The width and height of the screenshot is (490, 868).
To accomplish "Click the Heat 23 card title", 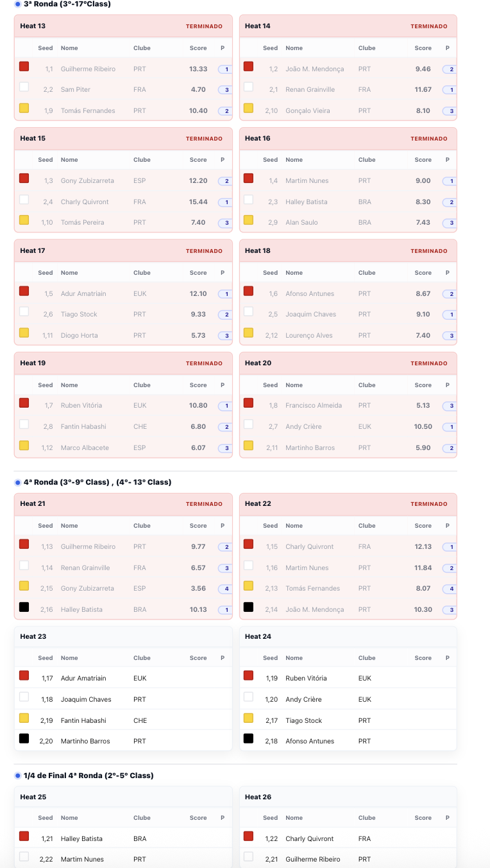I will pos(33,636).
